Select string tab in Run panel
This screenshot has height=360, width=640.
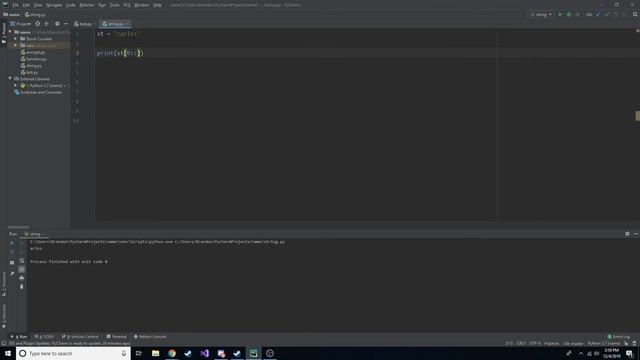[x=35, y=234]
